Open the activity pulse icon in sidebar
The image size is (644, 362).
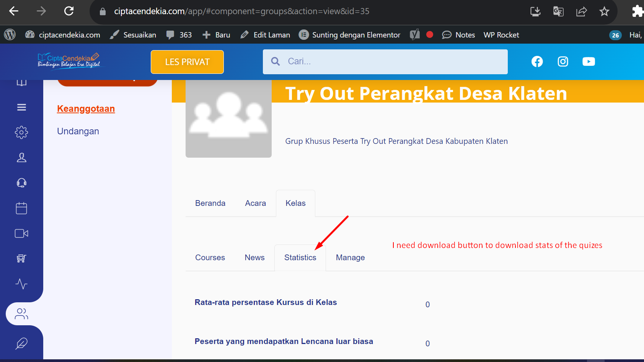[x=21, y=284]
